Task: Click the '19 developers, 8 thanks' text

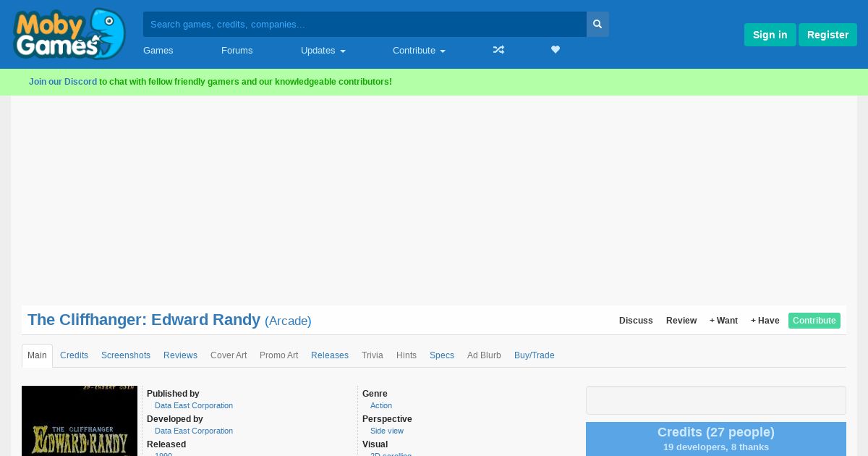Action: tap(716, 447)
